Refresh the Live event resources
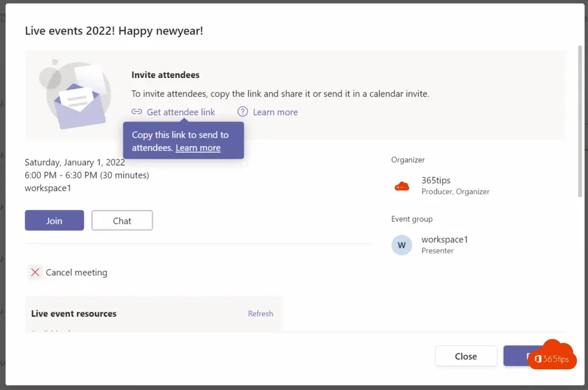Viewport: 588px width, 390px height. point(260,314)
